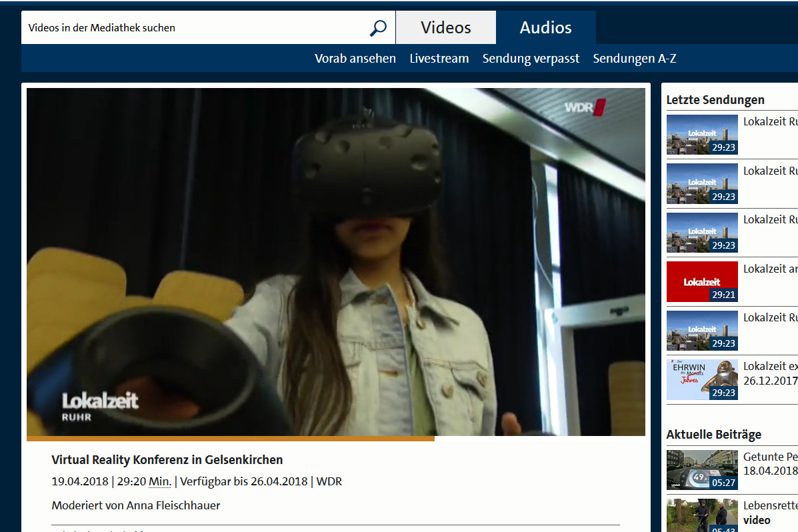Screen dimensions: 798x532
Task: Type in the Mediathek search field
Action: (193, 28)
